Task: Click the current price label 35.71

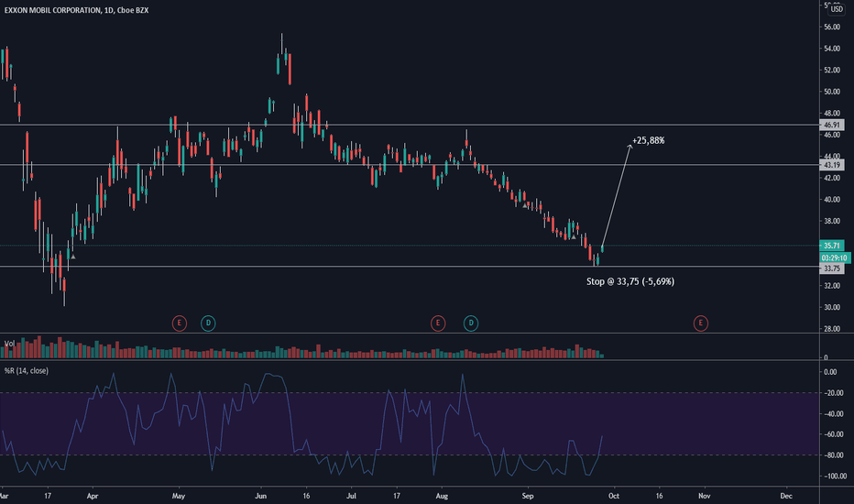Action: coord(832,246)
